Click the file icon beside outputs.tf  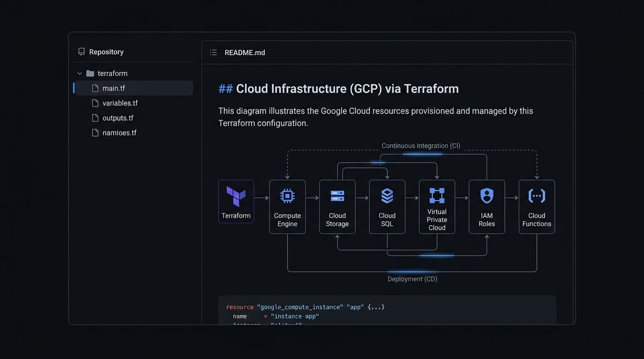tap(95, 118)
